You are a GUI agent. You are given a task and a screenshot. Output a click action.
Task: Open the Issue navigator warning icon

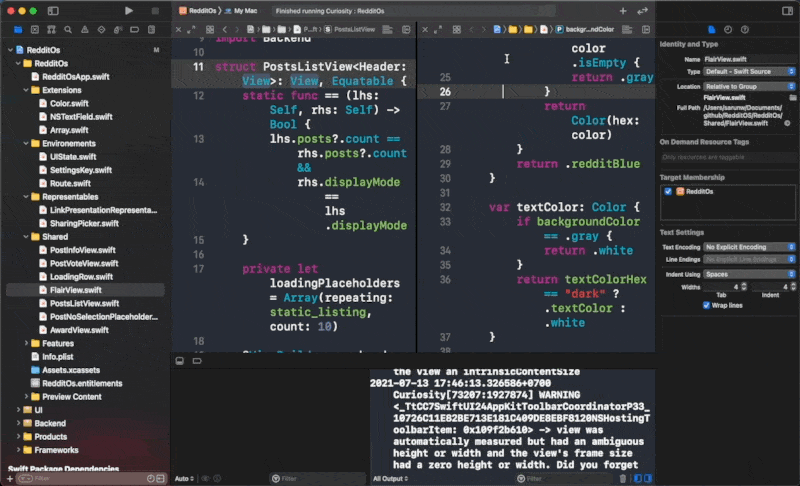tap(85, 29)
